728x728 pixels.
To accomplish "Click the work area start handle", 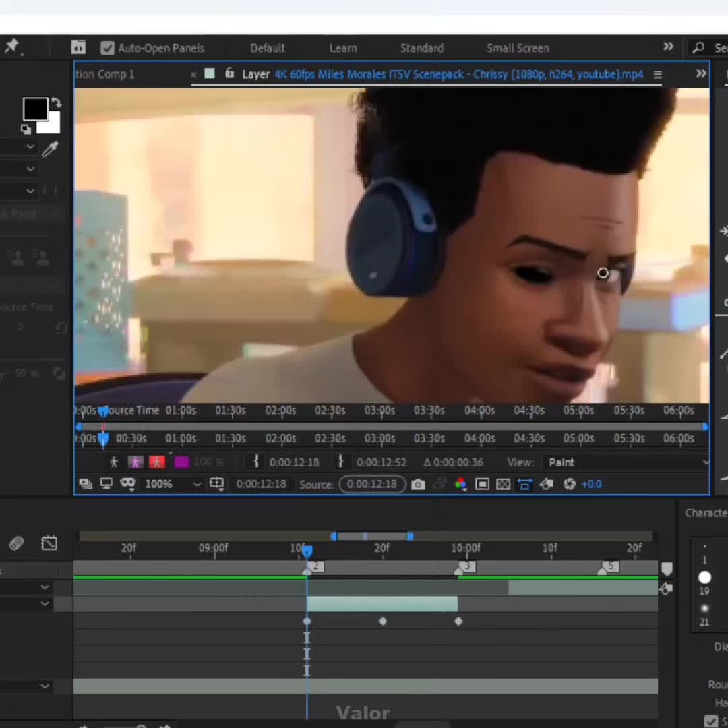I will click(334, 537).
